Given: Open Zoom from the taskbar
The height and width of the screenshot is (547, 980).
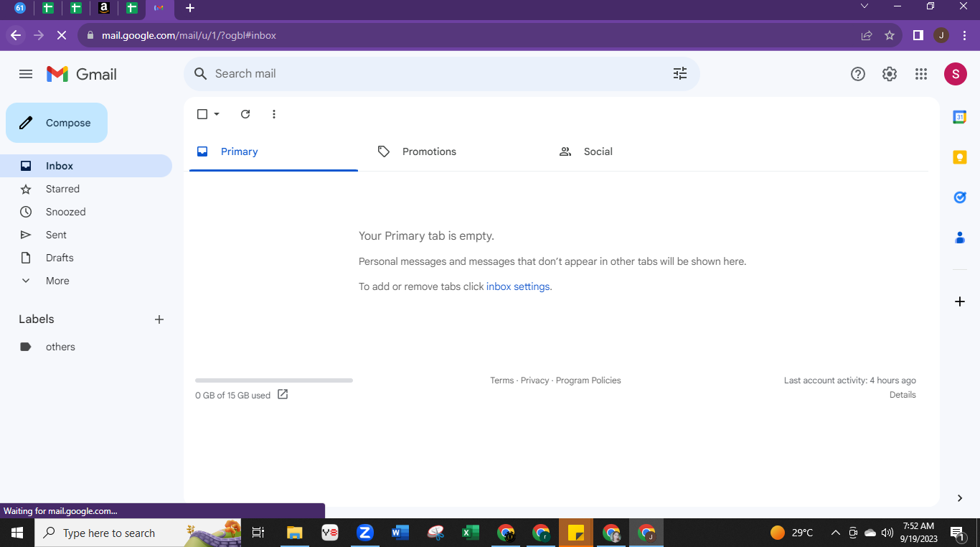Looking at the screenshot, I should [365, 533].
